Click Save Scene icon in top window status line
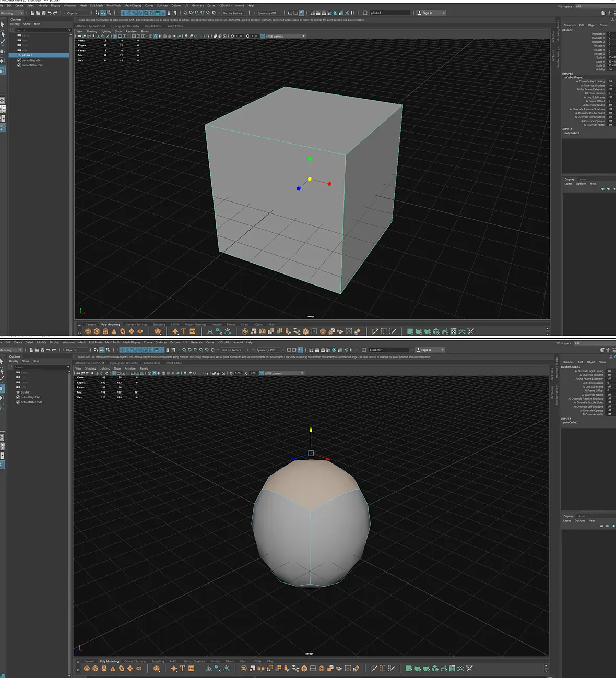The height and width of the screenshot is (678, 616). pyautogui.click(x=43, y=13)
